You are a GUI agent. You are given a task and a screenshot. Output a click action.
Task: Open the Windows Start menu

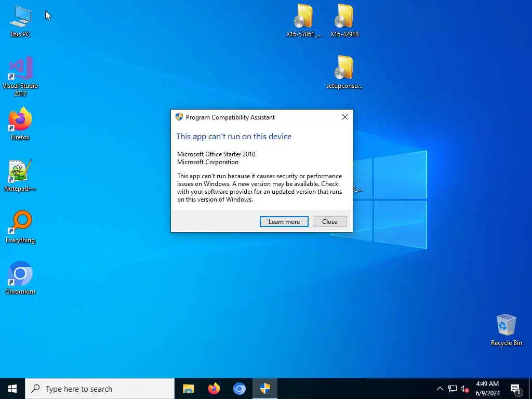(12, 389)
